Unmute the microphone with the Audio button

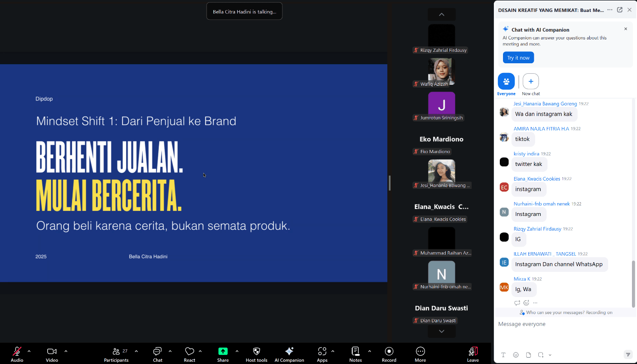[17, 352]
